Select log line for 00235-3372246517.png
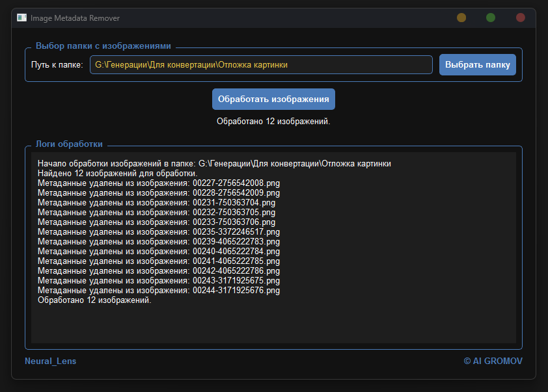Screen dimensions: 548x392 [x=159, y=232]
